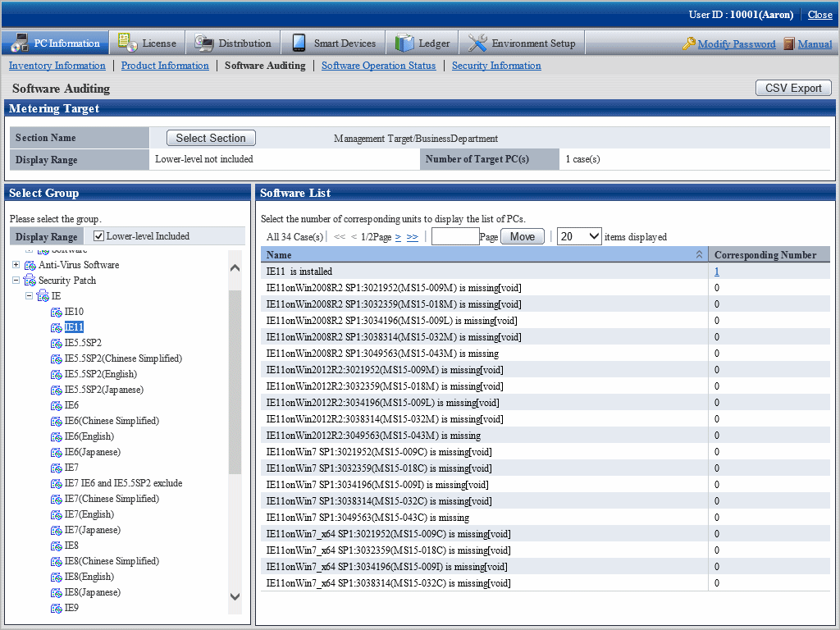The image size is (840, 630).
Task: Click the IE folder group icon
Action: pos(43,296)
